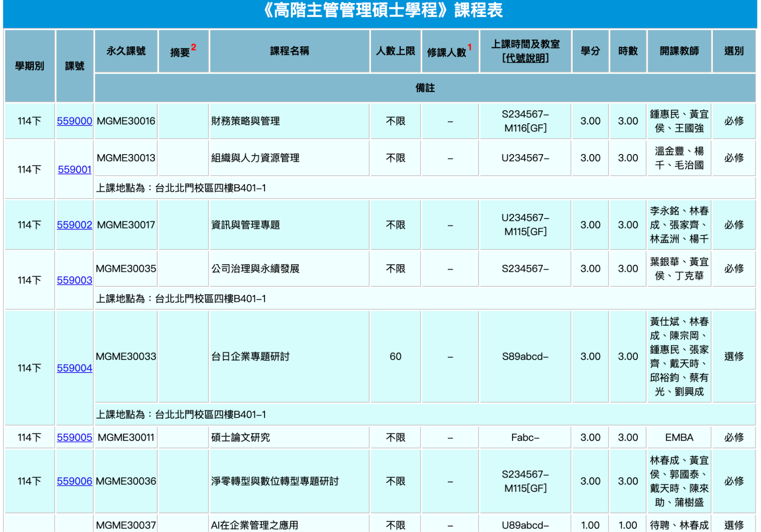Open course link 559004
The height and width of the screenshot is (532, 761).
click(74, 368)
